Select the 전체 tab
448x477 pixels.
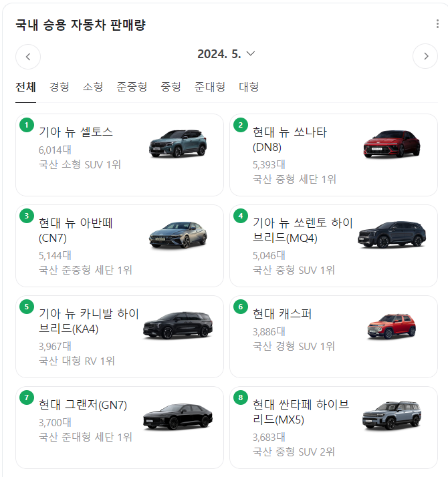coord(25,87)
